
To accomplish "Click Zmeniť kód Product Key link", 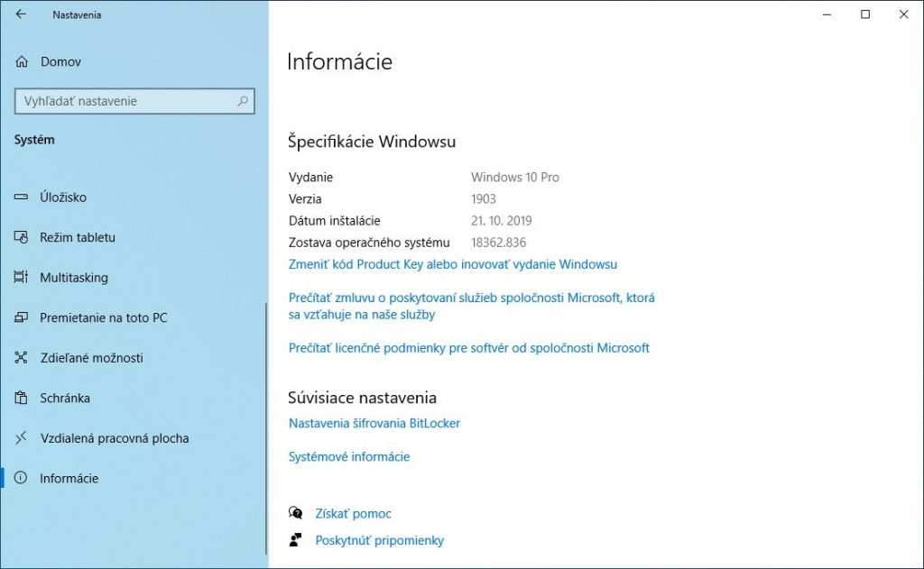I will point(453,264).
